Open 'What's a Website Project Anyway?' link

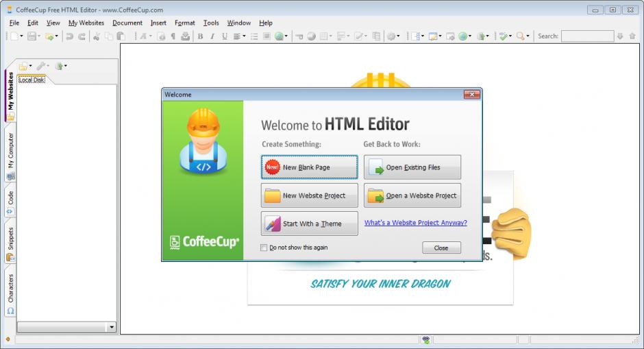[x=416, y=222]
